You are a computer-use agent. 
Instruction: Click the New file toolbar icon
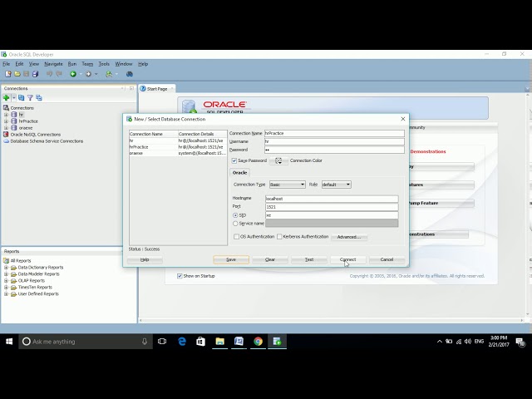tap(8, 74)
